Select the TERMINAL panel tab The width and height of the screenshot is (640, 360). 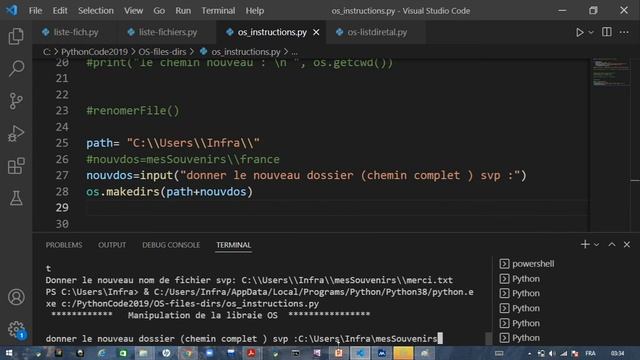[233, 245]
